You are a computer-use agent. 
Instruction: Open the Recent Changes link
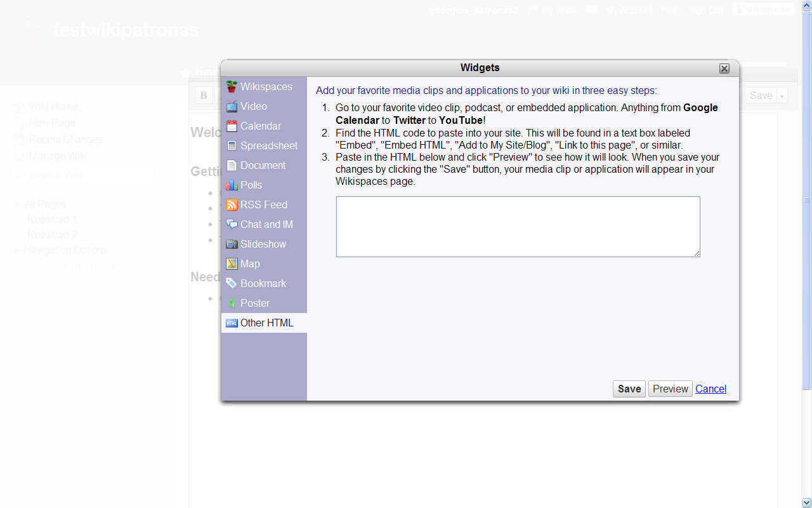65,139
